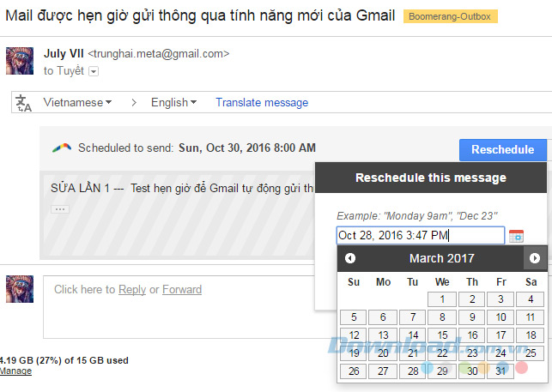Show trimmed content ellipsis button
Image resolution: width=552 pixels, height=392 pixels.
click(x=60, y=209)
